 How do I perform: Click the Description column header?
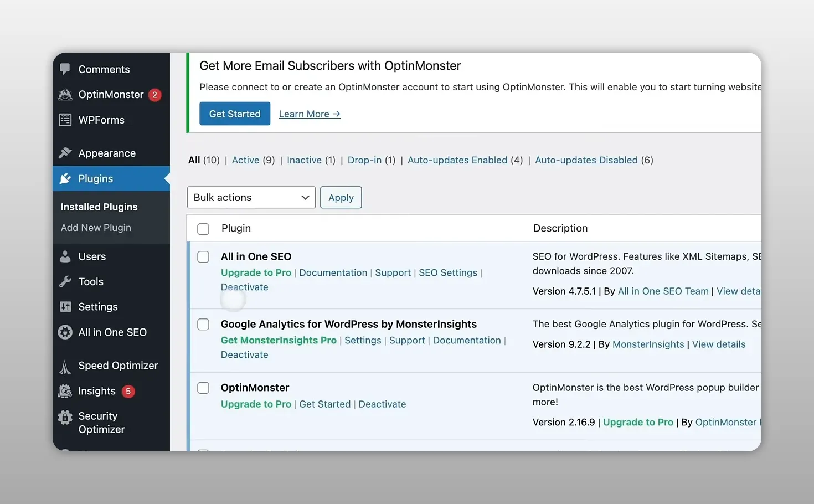click(x=560, y=228)
